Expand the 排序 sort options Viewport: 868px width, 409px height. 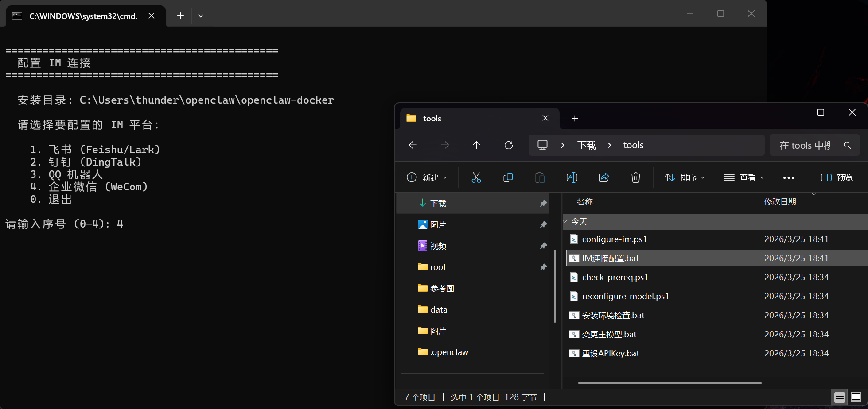(685, 177)
